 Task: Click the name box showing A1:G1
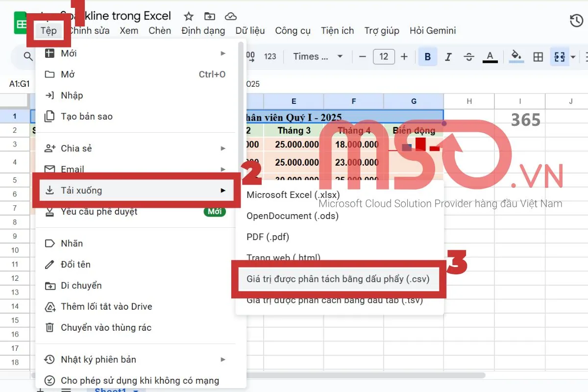coord(20,83)
